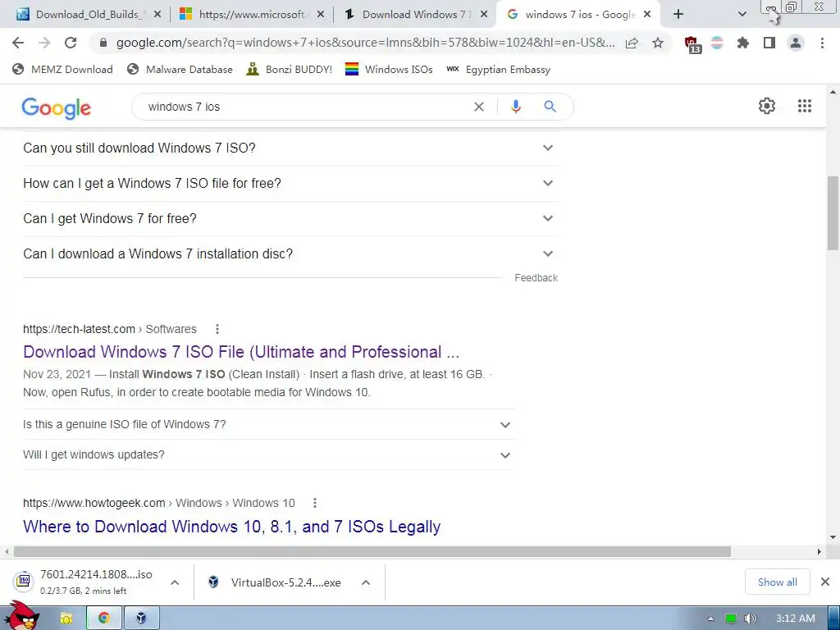
Task: Open Where to Download Windows ISOs Legally
Action: click(x=231, y=527)
